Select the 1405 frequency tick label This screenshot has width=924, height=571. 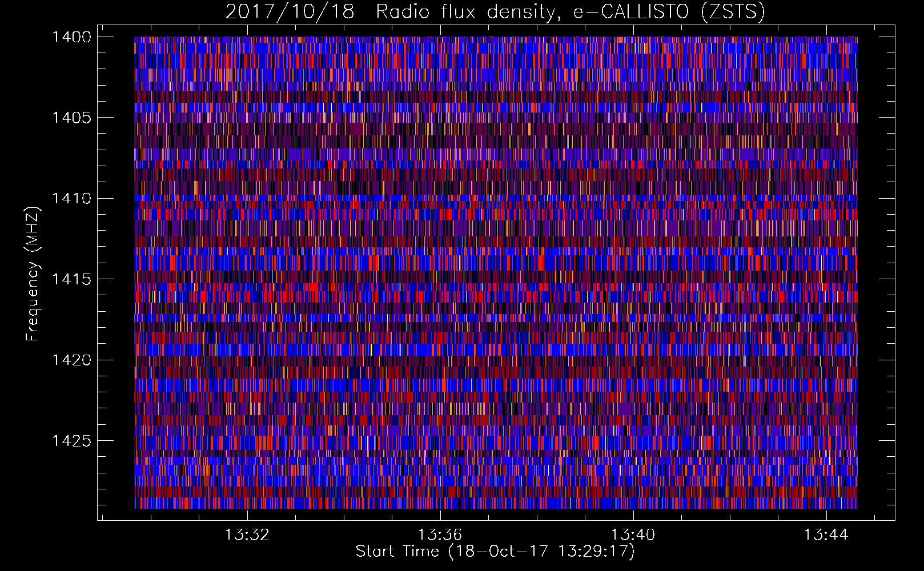point(71,118)
